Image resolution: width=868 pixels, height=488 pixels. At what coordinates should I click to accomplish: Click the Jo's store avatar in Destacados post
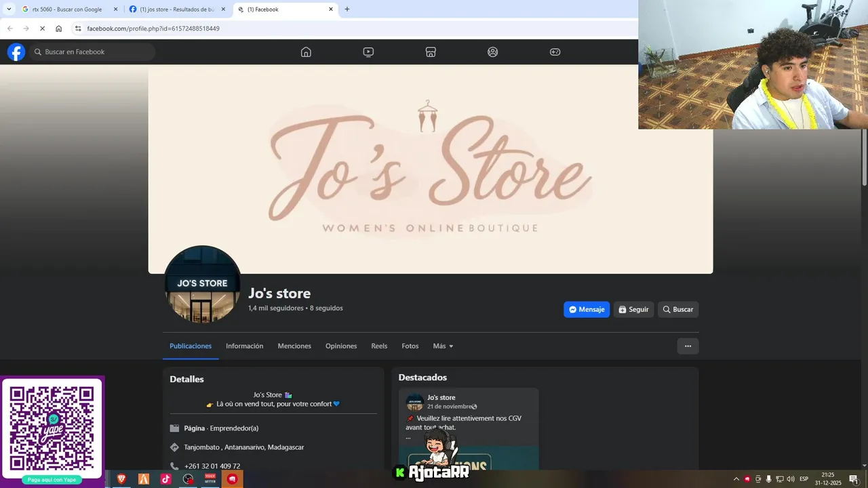coord(414,402)
